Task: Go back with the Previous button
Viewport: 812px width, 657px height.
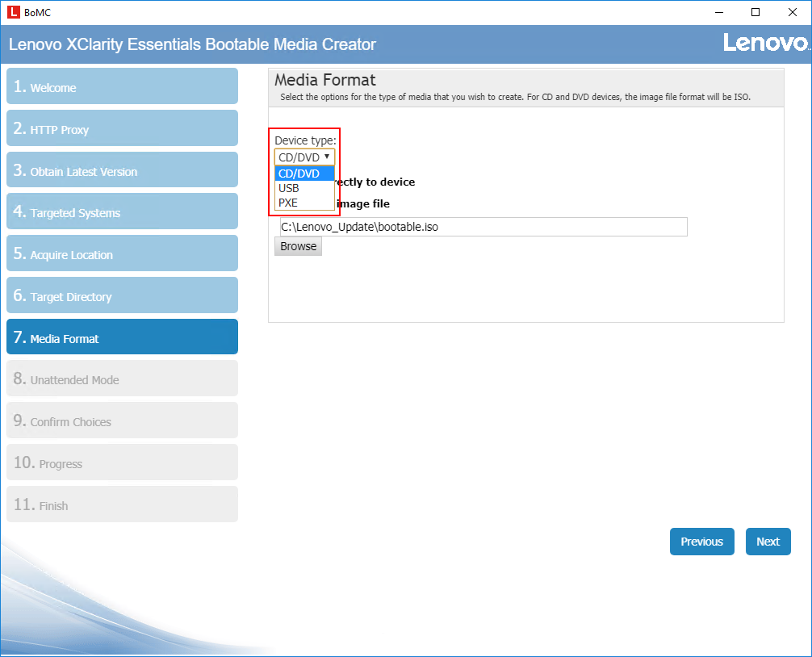Action: tap(701, 542)
